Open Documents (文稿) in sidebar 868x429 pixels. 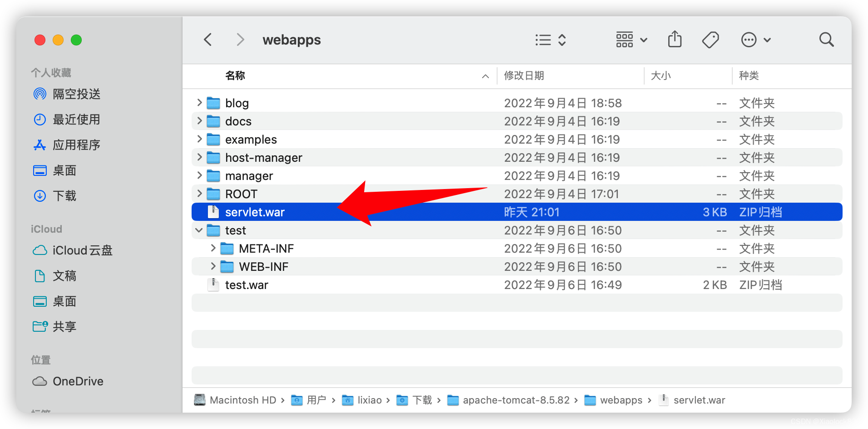55,276
